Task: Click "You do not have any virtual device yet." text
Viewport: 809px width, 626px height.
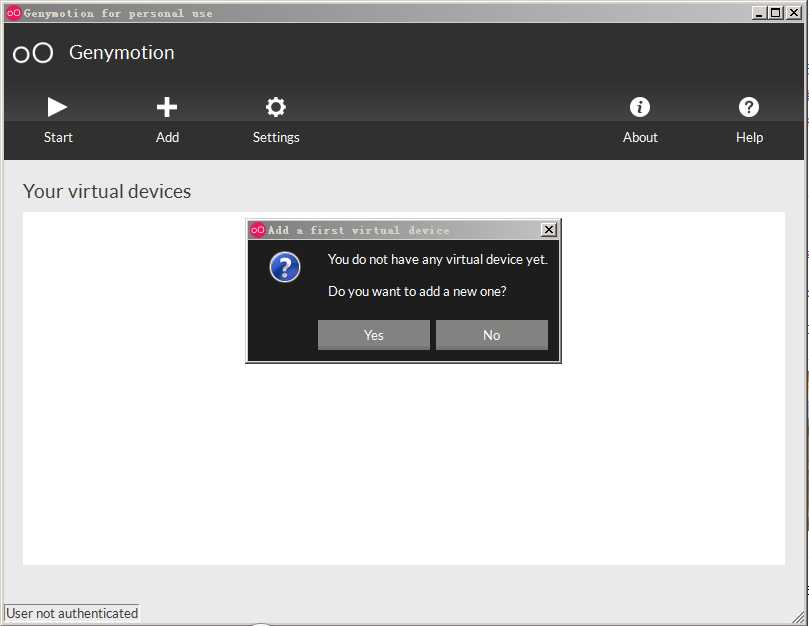Action: click(438, 259)
